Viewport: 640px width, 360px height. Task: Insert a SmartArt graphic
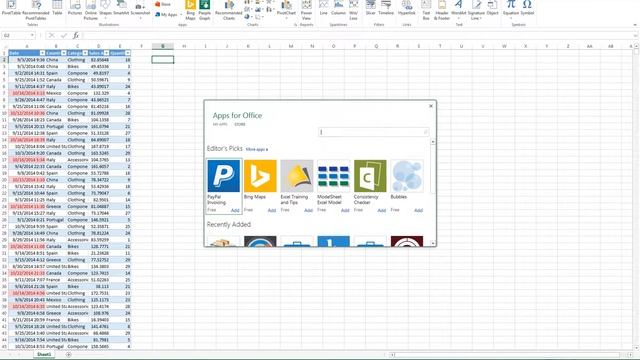click(121, 8)
